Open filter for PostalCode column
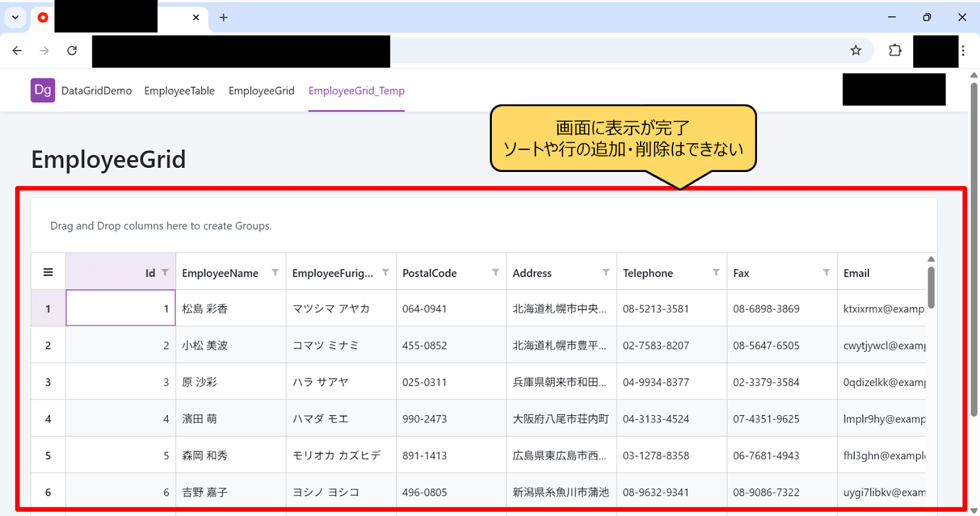The image size is (980, 516). 496,272
